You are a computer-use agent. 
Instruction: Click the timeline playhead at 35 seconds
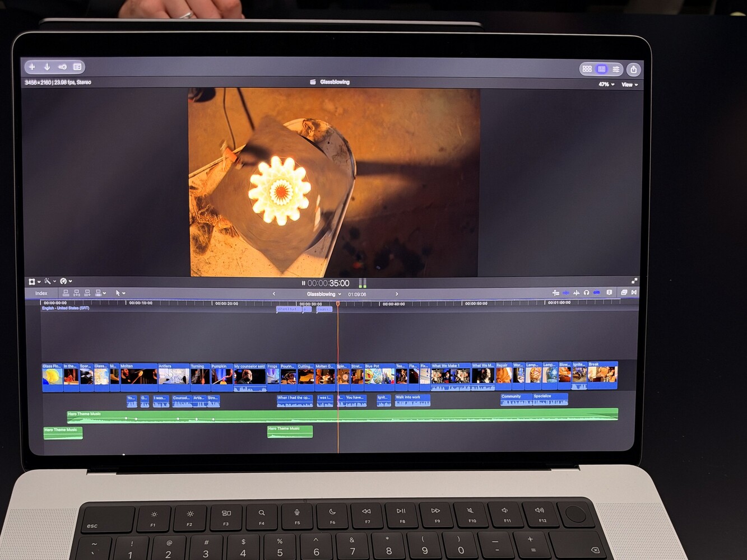(x=338, y=304)
